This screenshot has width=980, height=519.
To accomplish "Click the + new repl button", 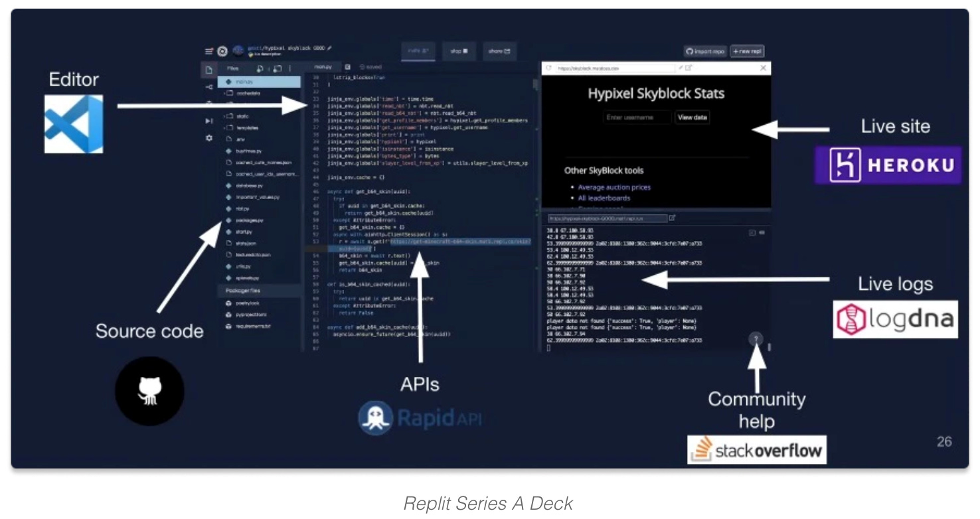I will click(x=748, y=51).
